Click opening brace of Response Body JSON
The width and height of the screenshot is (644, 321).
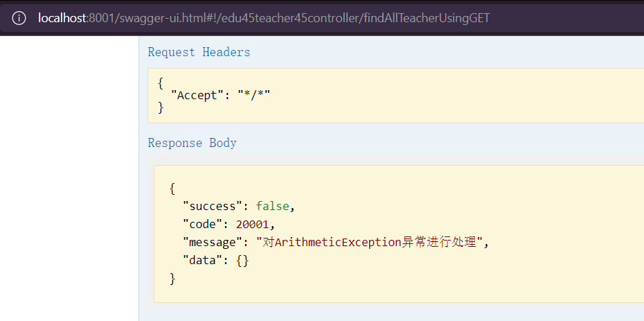pos(172,188)
